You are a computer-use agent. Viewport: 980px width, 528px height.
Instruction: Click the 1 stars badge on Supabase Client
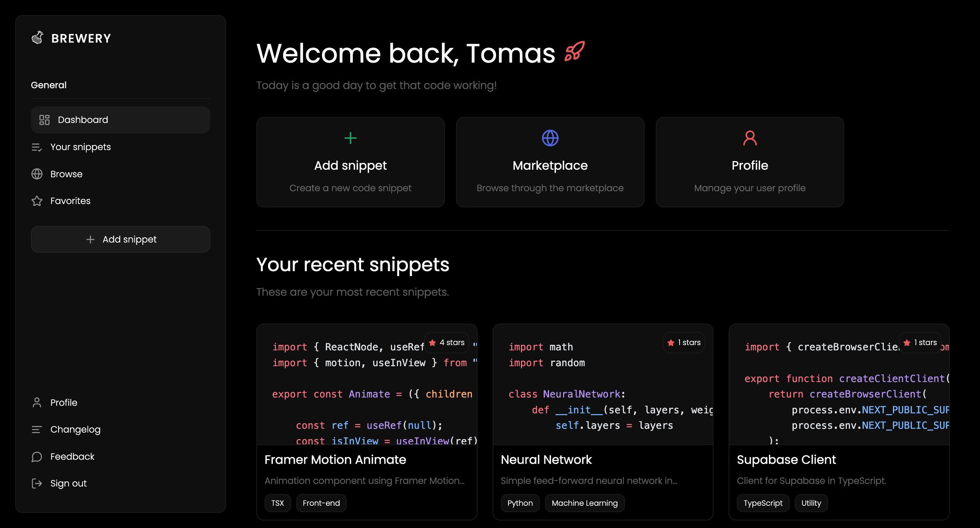tap(920, 342)
